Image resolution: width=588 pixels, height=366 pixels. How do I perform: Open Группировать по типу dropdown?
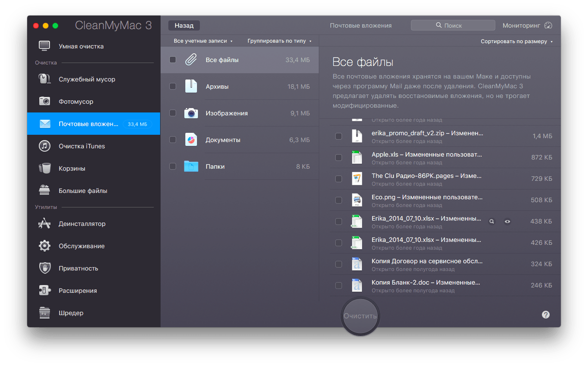(x=279, y=41)
